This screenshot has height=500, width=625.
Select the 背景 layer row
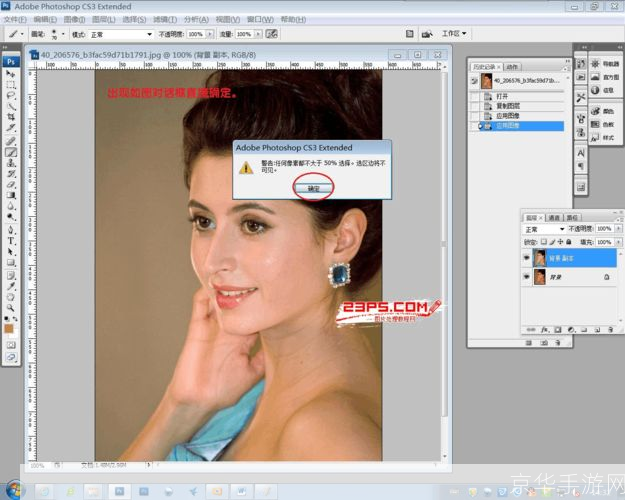coord(569,277)
